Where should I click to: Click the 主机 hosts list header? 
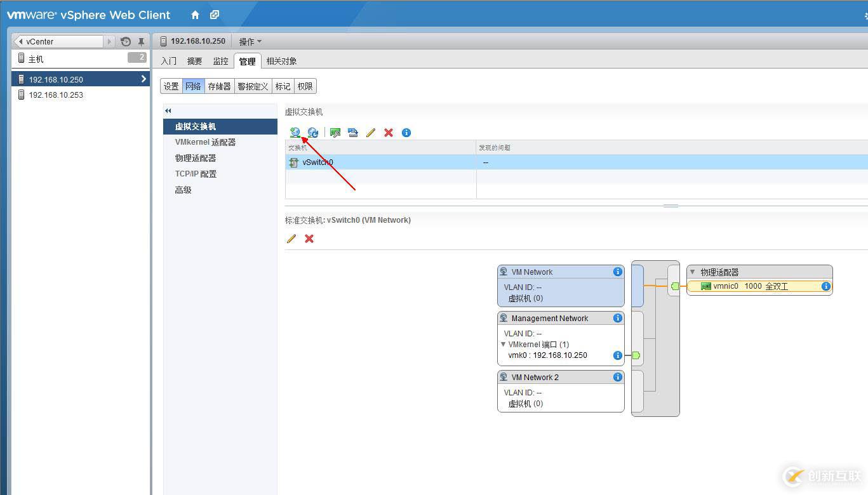coord(81,58)
